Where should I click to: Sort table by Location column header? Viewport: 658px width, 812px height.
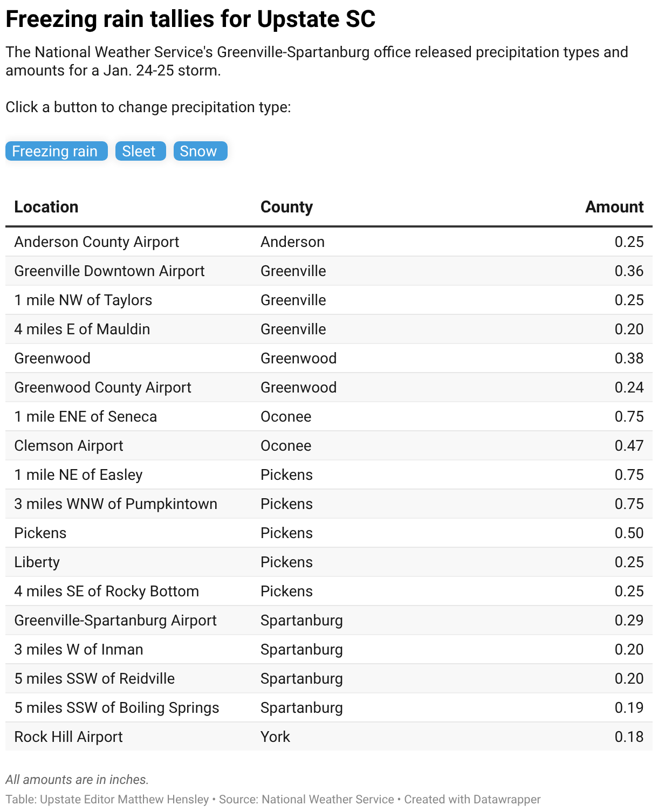tap(46, 207)
